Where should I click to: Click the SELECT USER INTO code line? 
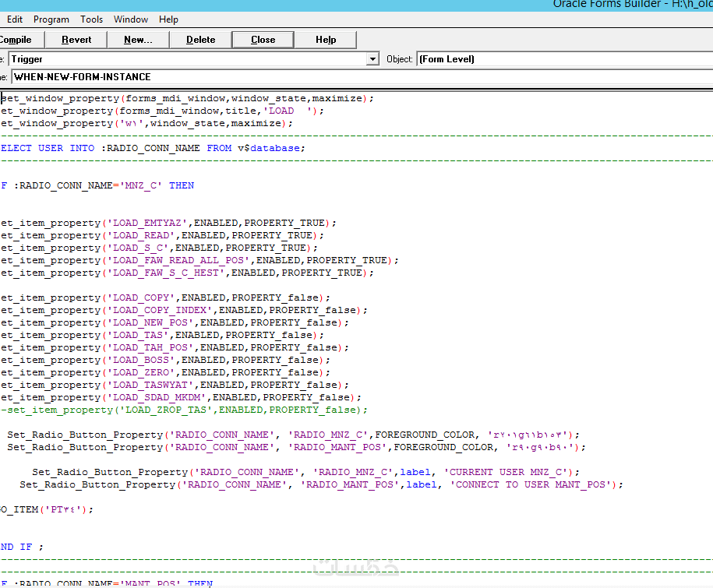pyautogui.click(x=153, y=148)
